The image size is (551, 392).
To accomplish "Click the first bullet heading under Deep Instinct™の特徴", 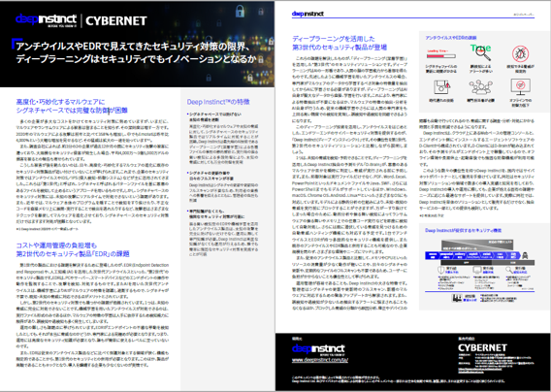I will (214, 116).
